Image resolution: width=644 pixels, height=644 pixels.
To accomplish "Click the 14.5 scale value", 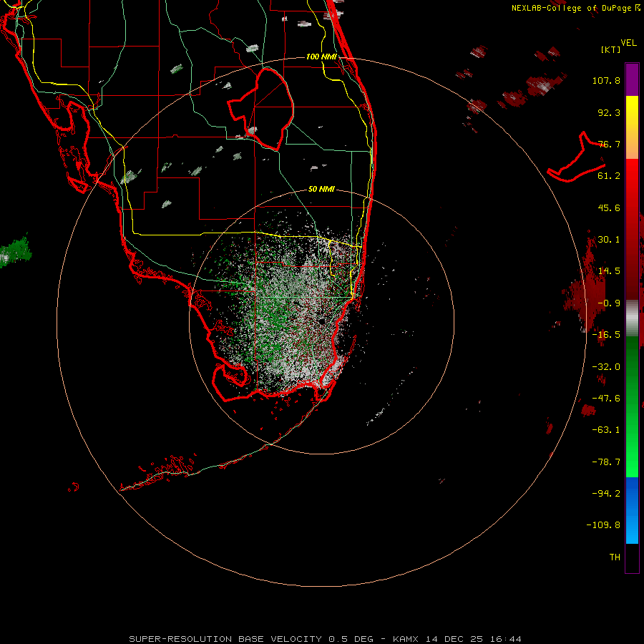I will [609, 271].
